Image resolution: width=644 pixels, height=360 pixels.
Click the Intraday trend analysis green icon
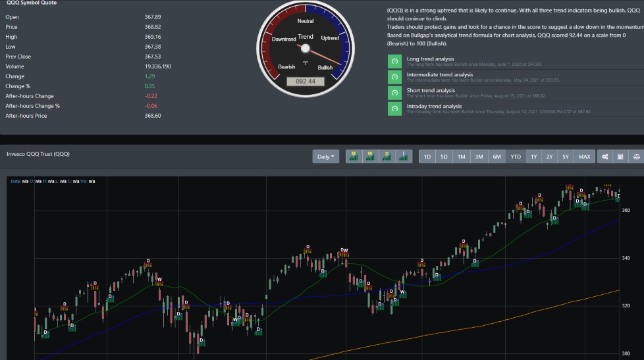[394, 109]
